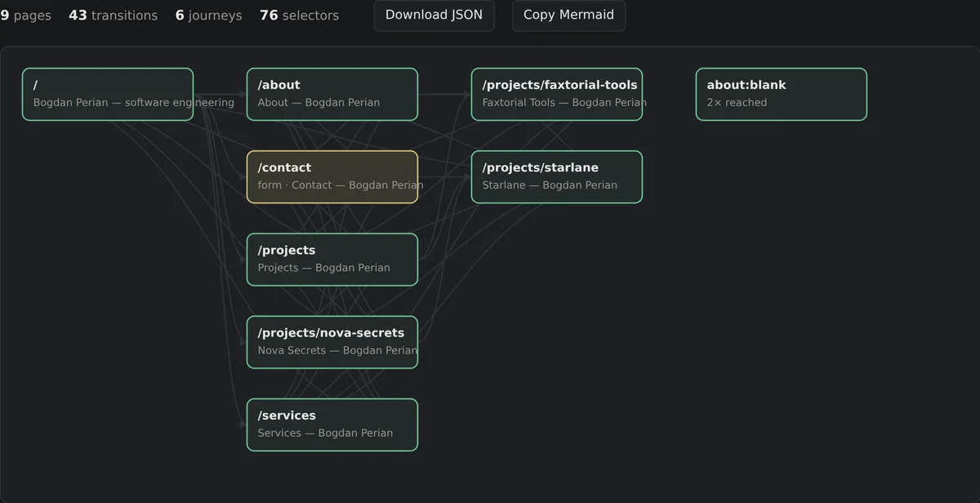The image size is (980, 503).
Task: Click the "2× reached" text
Action: 737,103
